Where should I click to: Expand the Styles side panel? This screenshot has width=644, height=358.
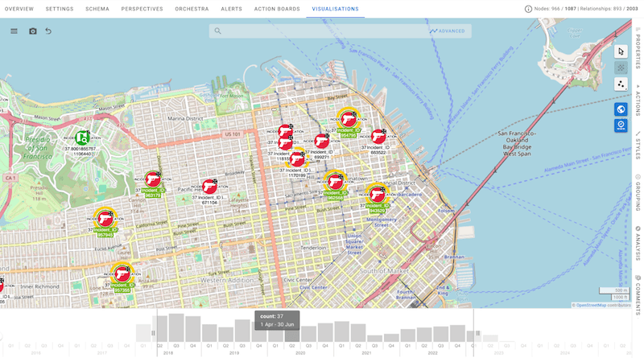[638, 145]
